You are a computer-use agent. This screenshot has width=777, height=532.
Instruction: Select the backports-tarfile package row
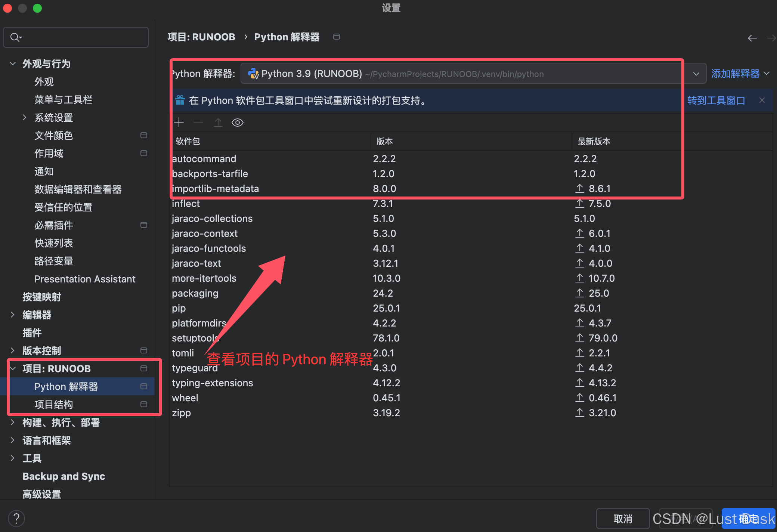tap(471, 173)
